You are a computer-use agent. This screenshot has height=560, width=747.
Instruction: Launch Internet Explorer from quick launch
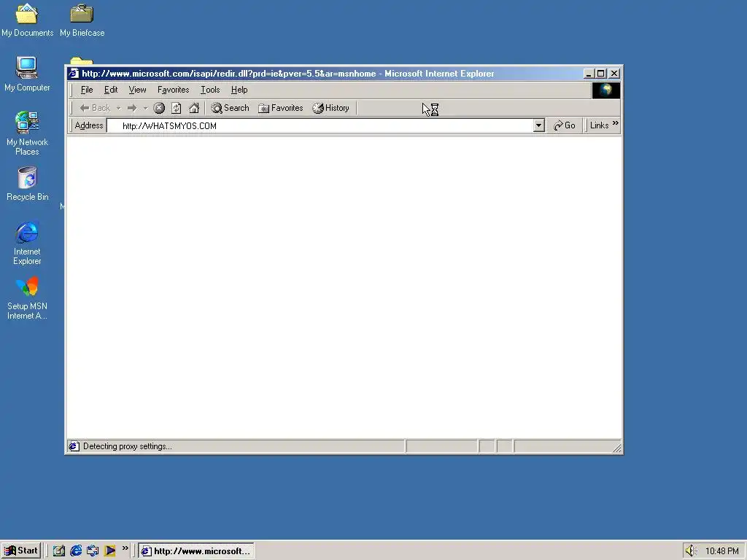click(76, 551)
